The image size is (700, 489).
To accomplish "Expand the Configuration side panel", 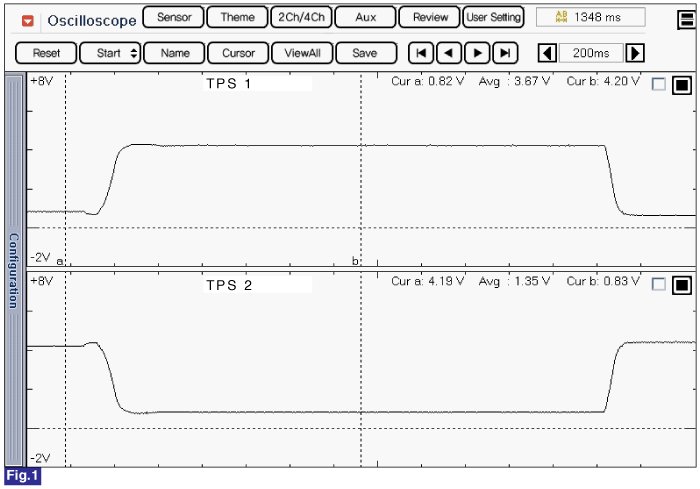I will 14,270.
